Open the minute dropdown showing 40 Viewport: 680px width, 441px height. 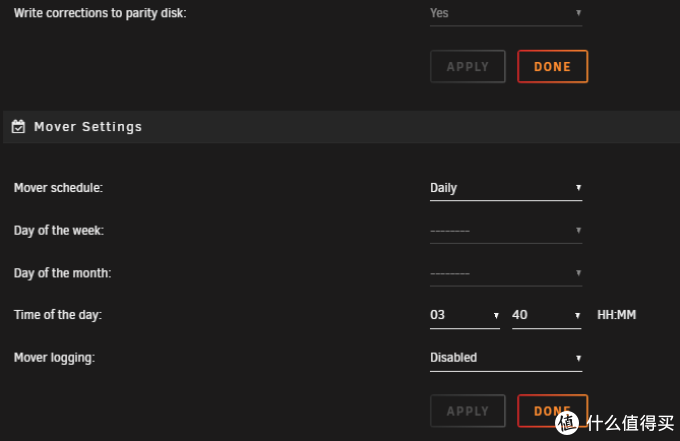pos(546,315)
